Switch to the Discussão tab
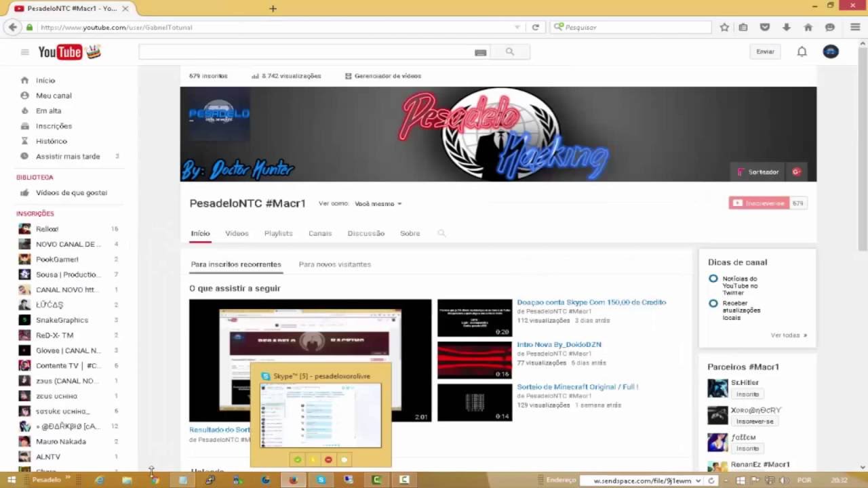 point(366,233)
